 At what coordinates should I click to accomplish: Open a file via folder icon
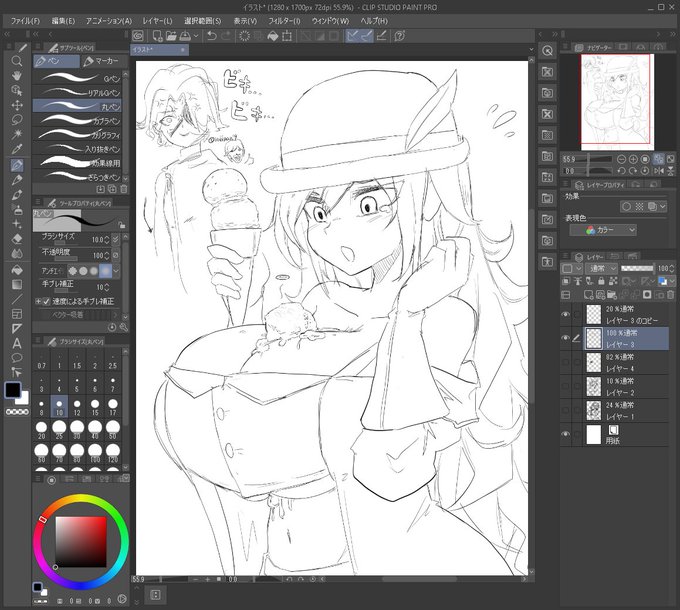(x=171, y=36)
